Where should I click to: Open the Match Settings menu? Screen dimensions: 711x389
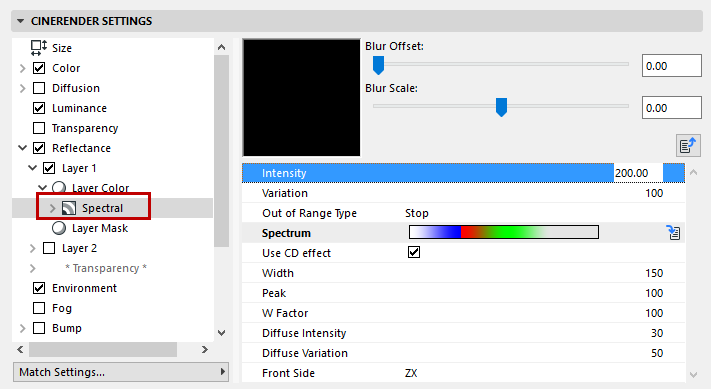click(x=121, y=372)
